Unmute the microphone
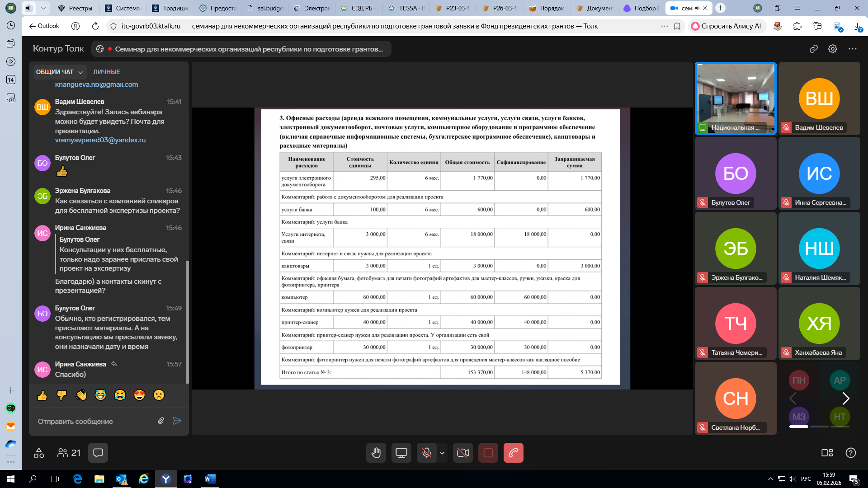This screenshot has height=488, width=868. (426, 453)
